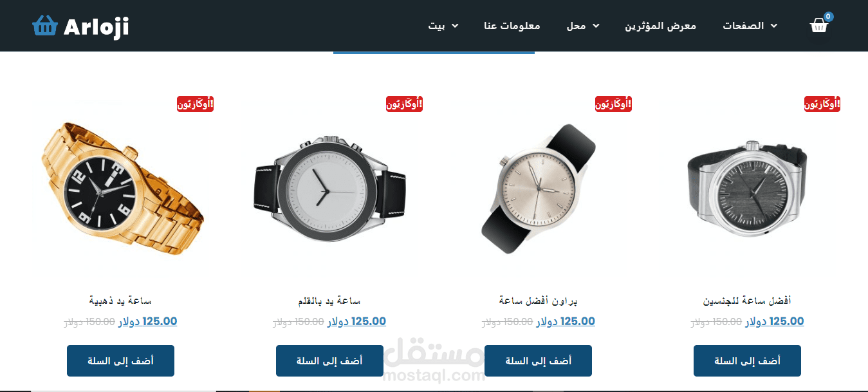This screenshot has height=392, width=868.
Task: Open the shopping cart icon
Action: (818, 25)
